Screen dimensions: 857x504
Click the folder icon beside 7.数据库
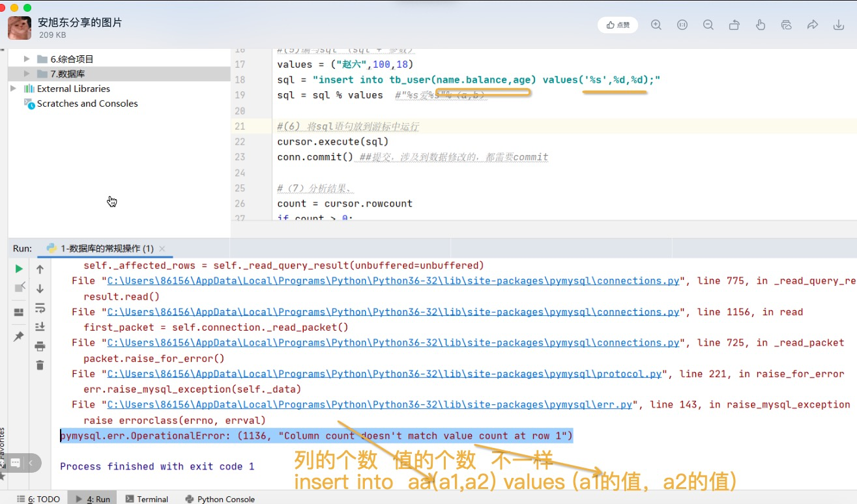click(42, 74)
